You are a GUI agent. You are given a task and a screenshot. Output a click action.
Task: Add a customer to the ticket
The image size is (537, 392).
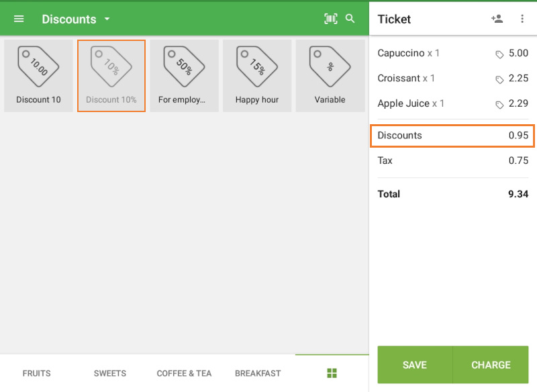497,19
